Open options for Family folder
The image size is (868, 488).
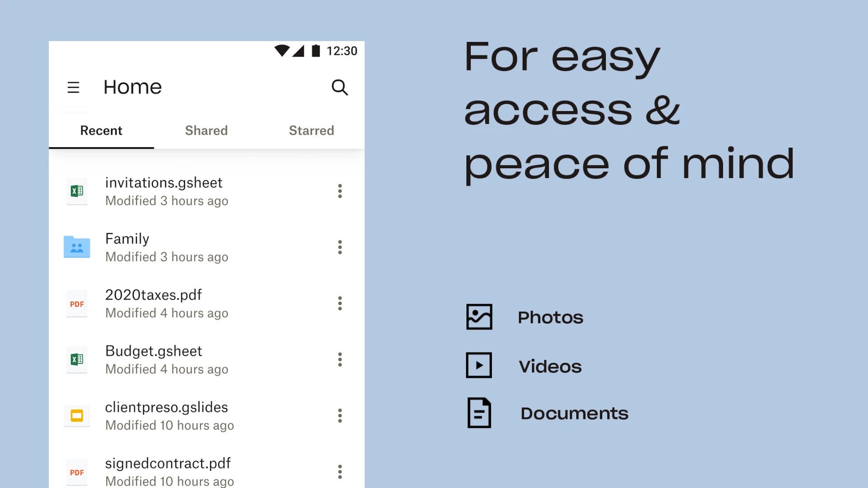click(x=340, y=247)
